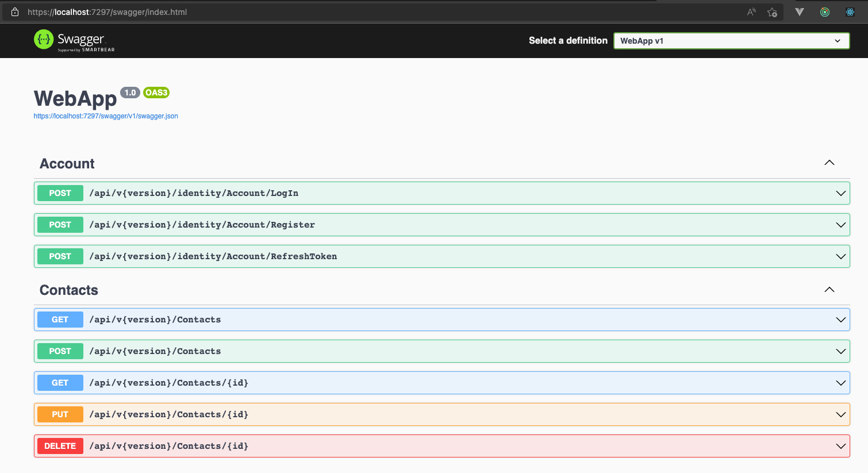Viewport: 868px width, 473px height.
Task: Click the Swagger logo icon
Action: [44, 40]
